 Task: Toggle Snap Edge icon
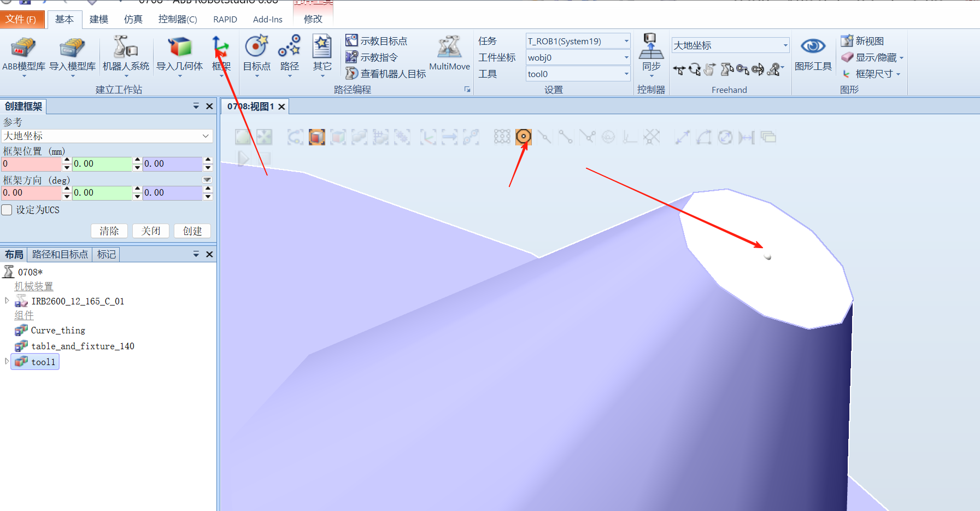coord(587,137)
